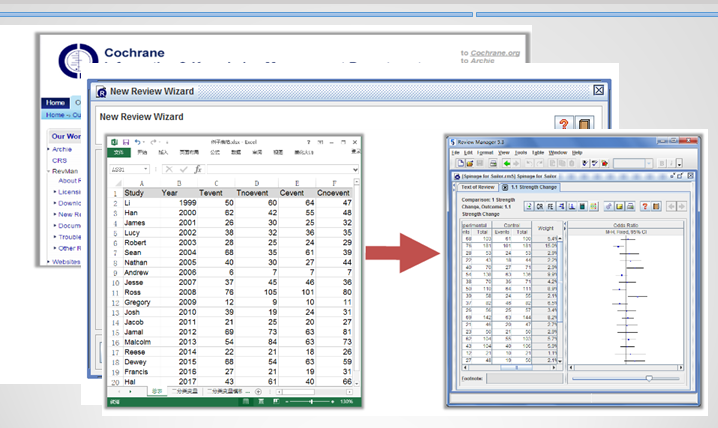
Task: Expand the Archie item in Cochrane sidebar
Action: click(49, 149)
